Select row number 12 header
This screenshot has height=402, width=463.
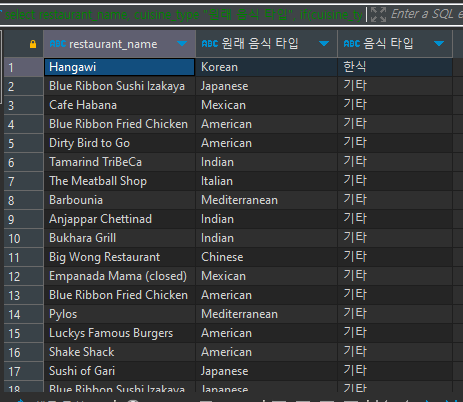(23, 276)
